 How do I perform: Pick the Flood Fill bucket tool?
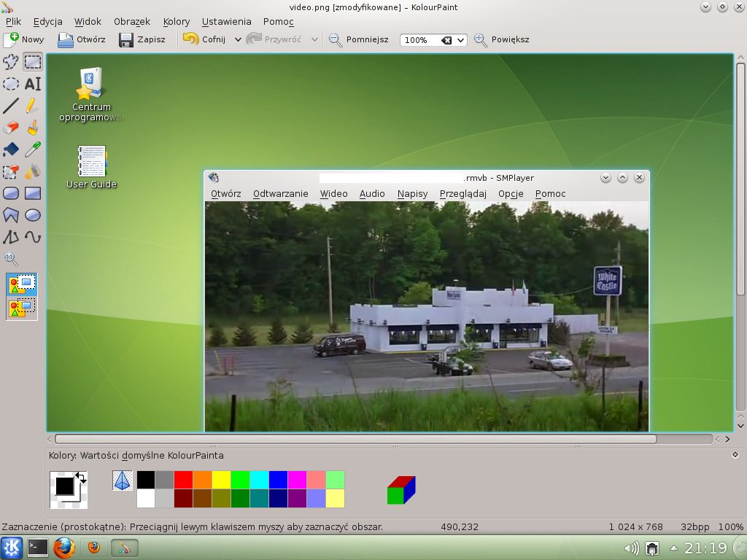click(10, 149)
